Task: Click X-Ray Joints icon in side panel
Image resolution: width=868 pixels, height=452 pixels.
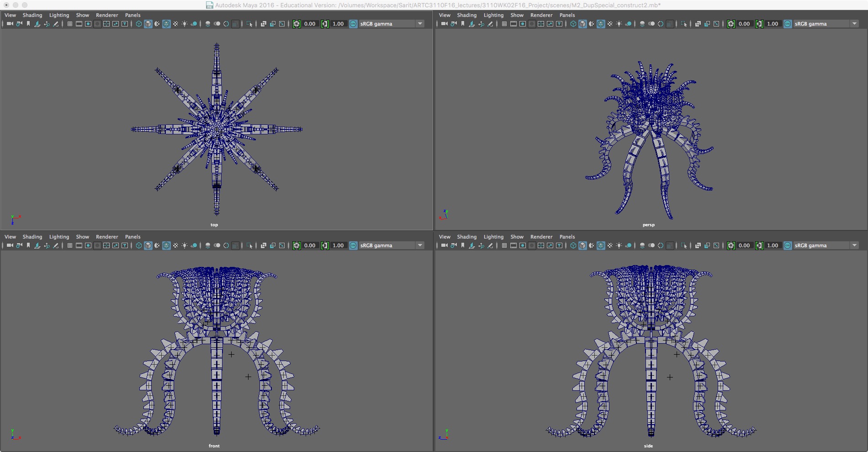Action: point(716,245)
